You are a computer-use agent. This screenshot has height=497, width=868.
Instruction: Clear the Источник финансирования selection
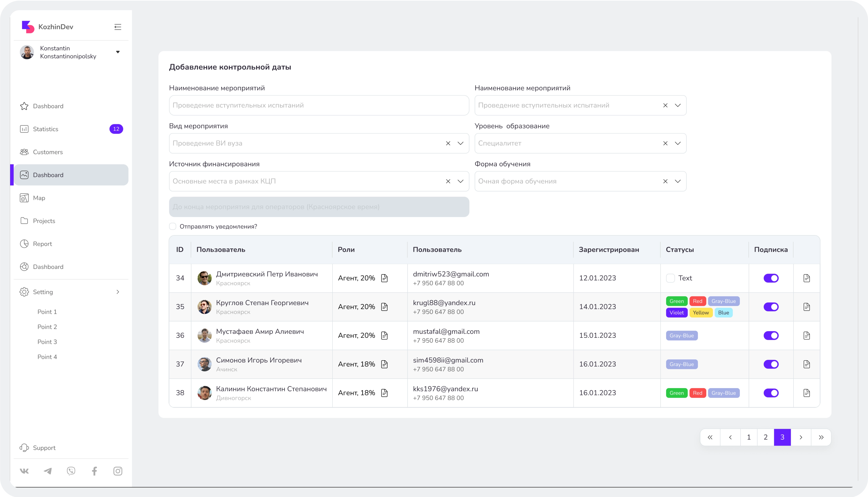coord(448,181)
